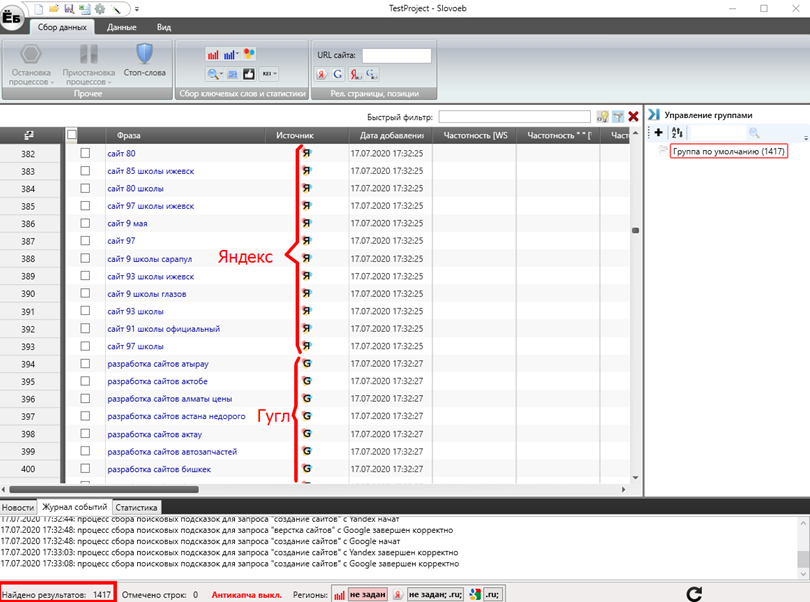Click the magic wand icon in the quick access bar
The width and height of the screenshot is (810, 602).
[x=116, y=8]
